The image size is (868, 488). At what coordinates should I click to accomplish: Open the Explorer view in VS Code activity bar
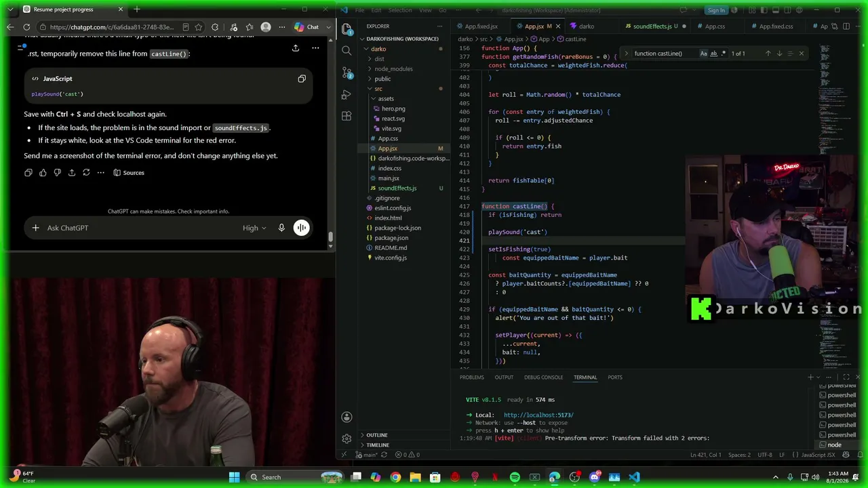tap(347, 29)
